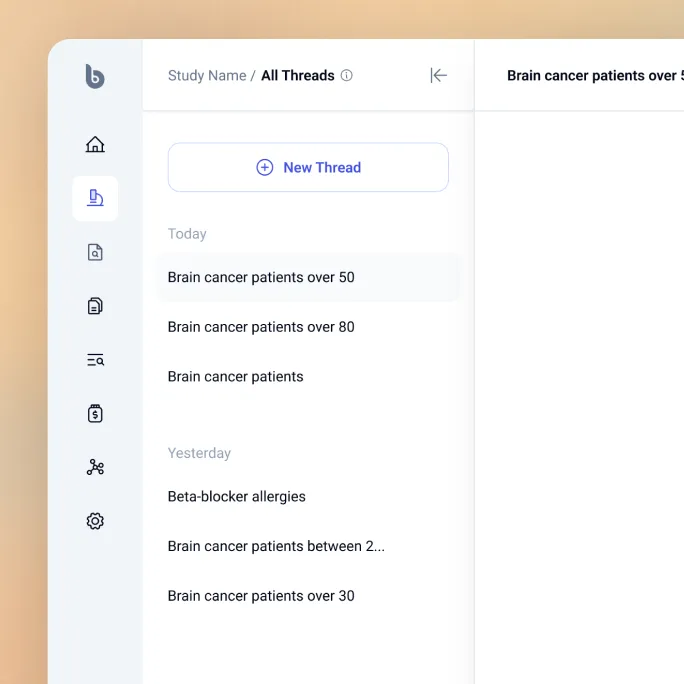This screenshot has width=684, height=684.
Task: Click the main panel thread title heading
Action: 595,75
